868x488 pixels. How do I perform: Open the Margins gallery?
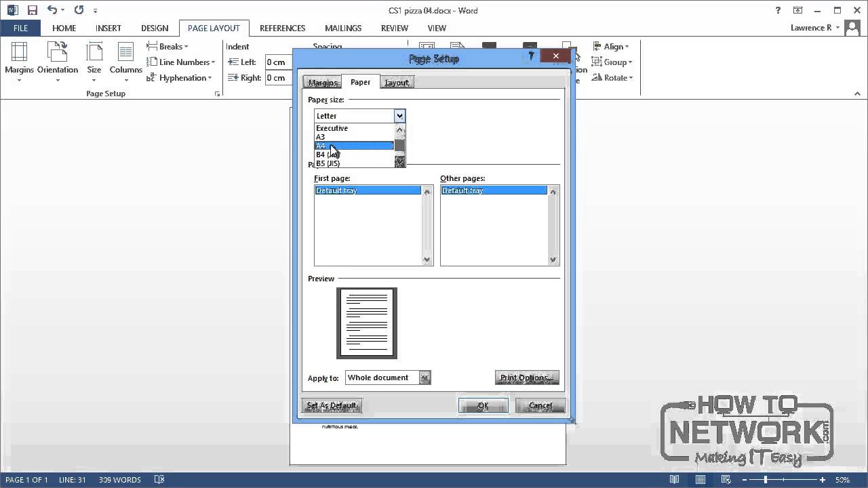click(19, 62)
